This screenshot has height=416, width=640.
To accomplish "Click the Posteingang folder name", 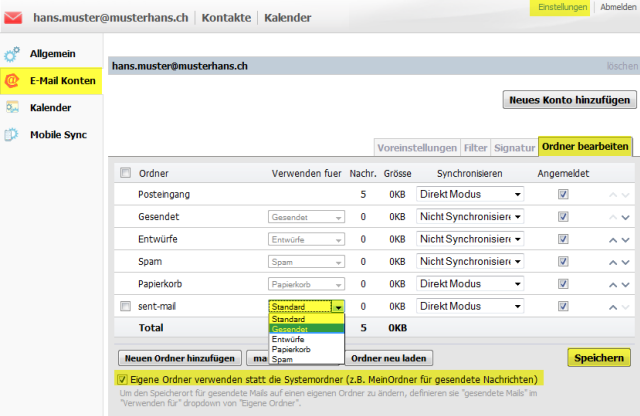I will click(x=164, y=194).
